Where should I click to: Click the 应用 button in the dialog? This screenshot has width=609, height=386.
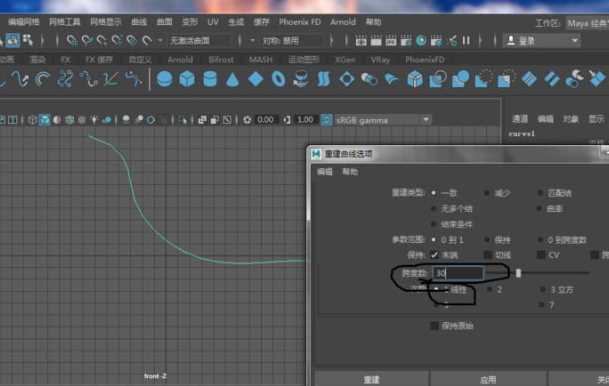488,379
